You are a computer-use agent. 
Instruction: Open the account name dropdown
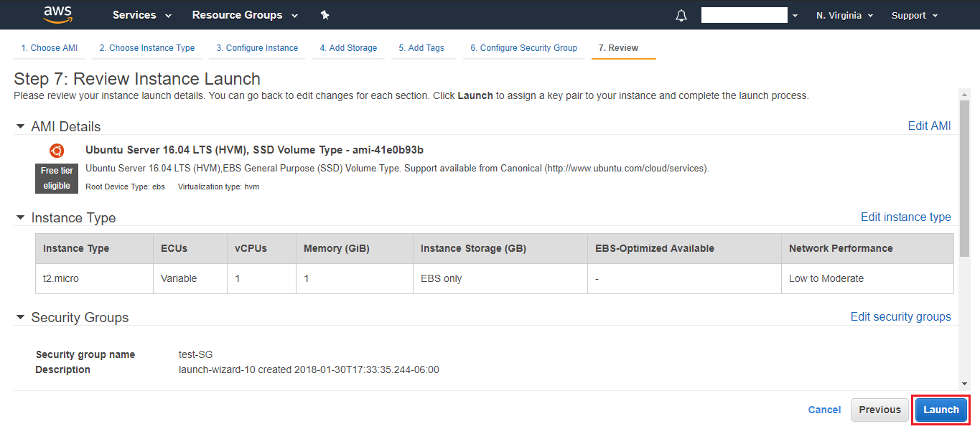750,15
